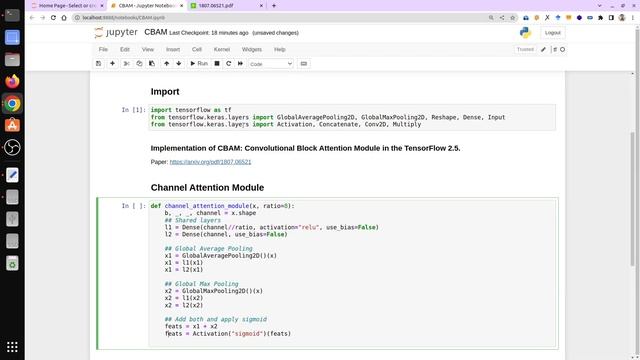Open Ubuntu Software from the dock
Viewport: 640px width, 360px height.
click(x=12, y=125)
